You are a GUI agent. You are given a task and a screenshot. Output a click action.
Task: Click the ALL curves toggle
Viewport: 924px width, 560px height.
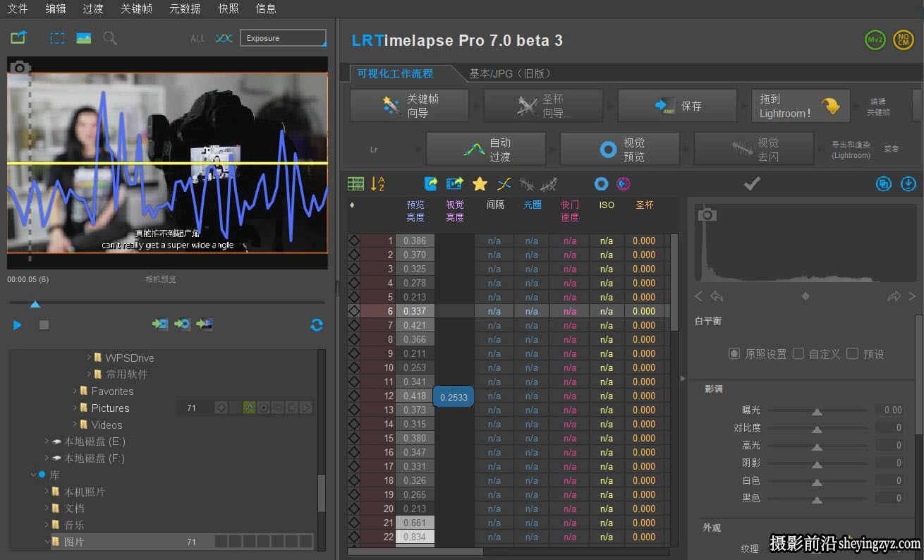click(x=198, y=38)
